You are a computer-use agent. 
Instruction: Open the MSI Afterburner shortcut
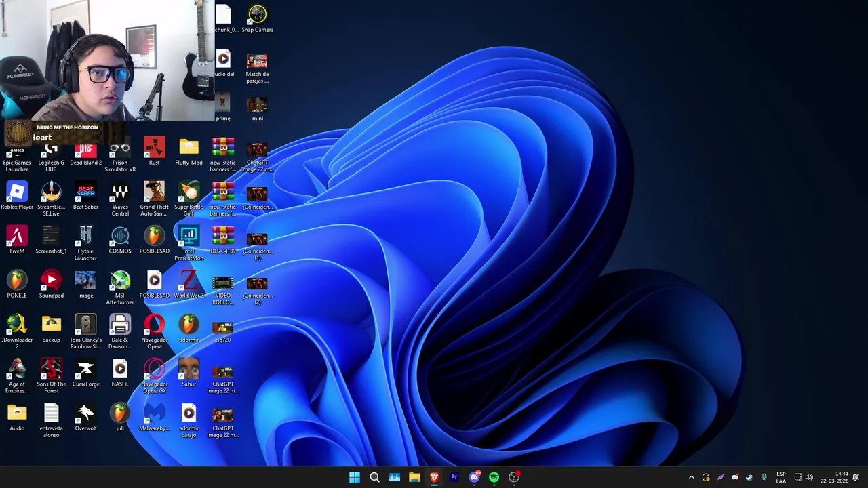pyautogui.click(x=120, y=288)
